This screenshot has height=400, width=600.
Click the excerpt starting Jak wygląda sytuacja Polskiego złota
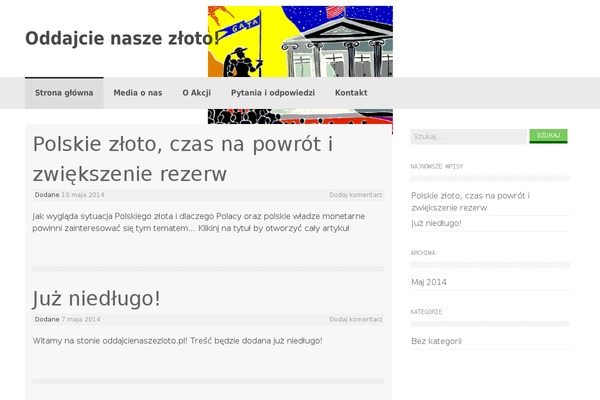pos(199,222)
